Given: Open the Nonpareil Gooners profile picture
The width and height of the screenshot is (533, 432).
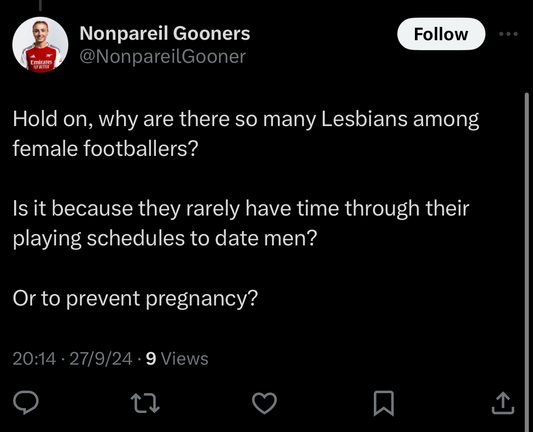Looking at the screenshot, I should pos(40,45).
